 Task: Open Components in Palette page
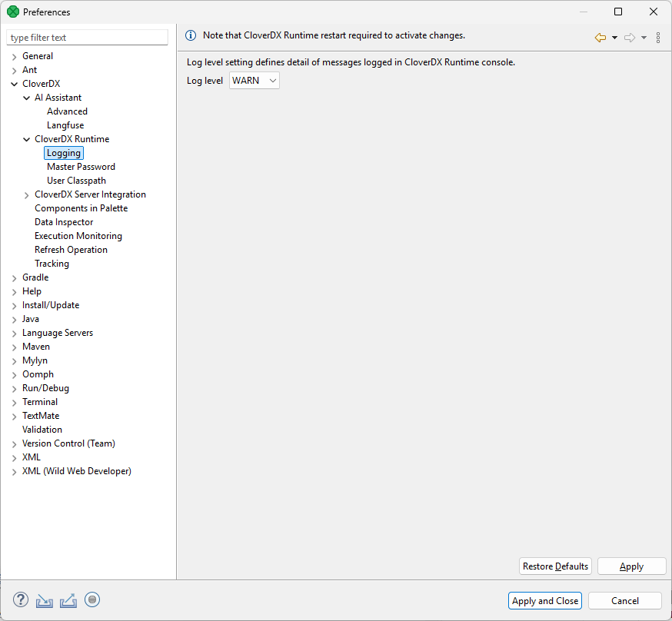coord(82,208)
